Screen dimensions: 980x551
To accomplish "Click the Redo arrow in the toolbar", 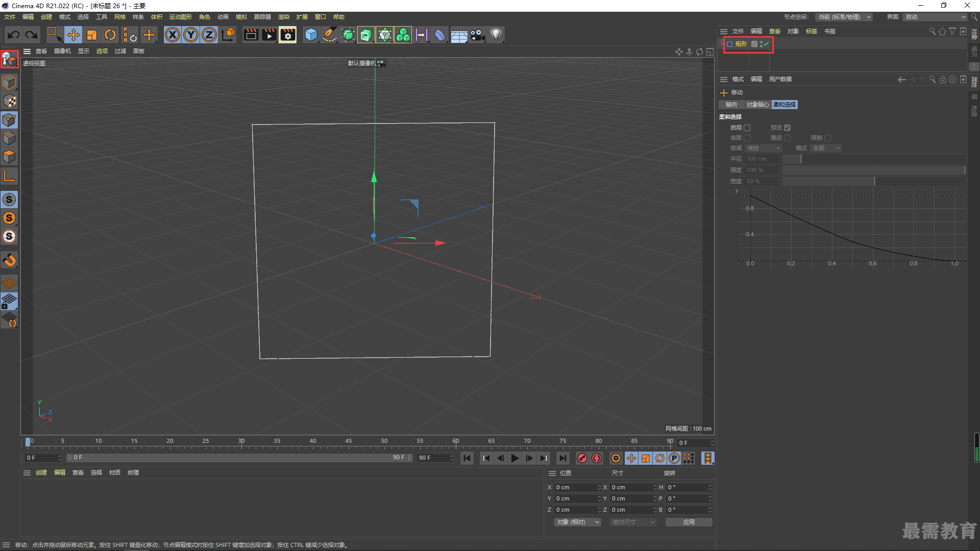I will pyautogui.click(x=32, y=35).
